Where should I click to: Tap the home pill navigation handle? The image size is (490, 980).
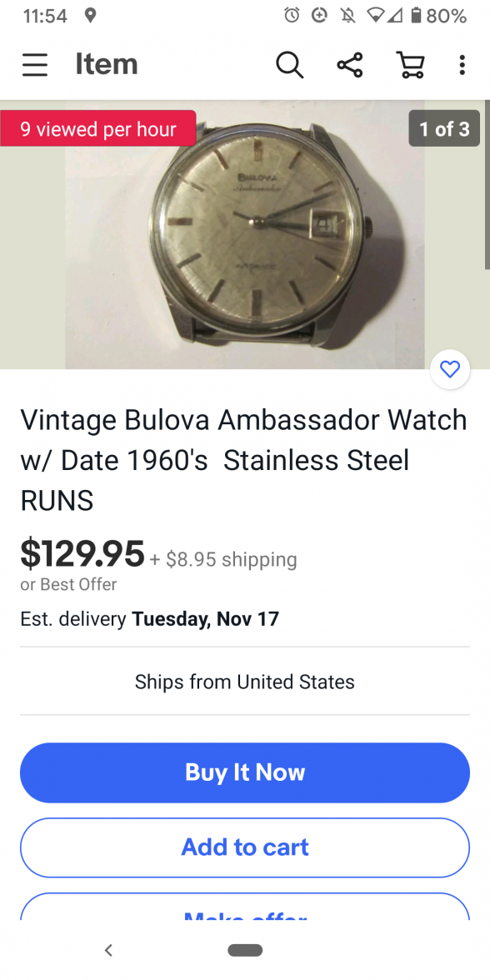(x=245, y=950)
